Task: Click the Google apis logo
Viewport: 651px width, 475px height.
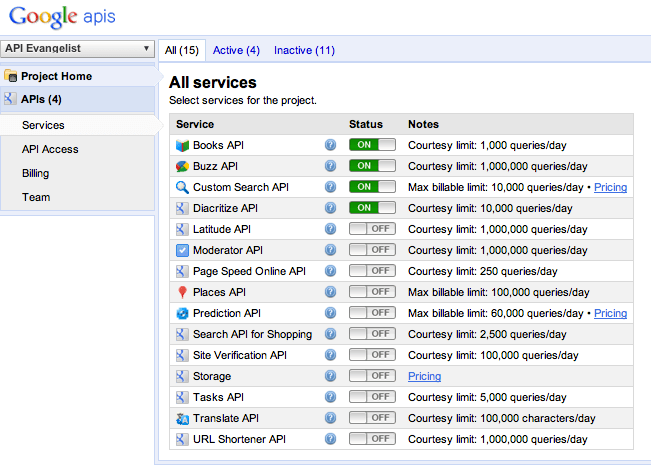Action: coord(62,17)
